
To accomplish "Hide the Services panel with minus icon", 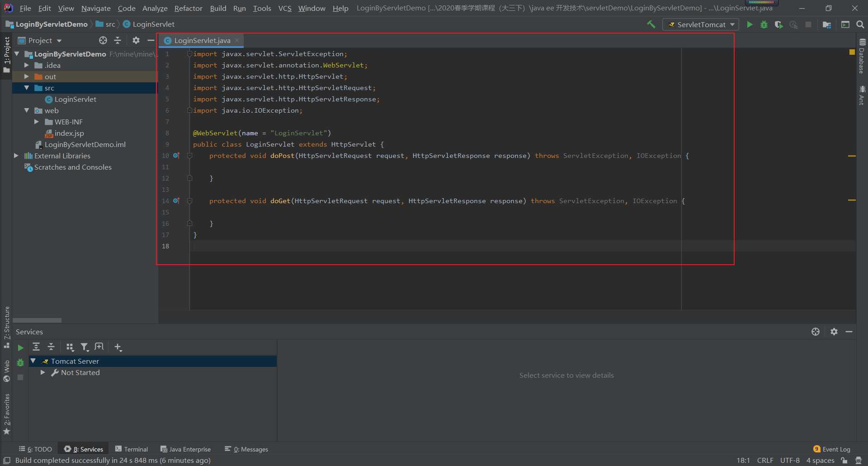I will tap(849, 332).
